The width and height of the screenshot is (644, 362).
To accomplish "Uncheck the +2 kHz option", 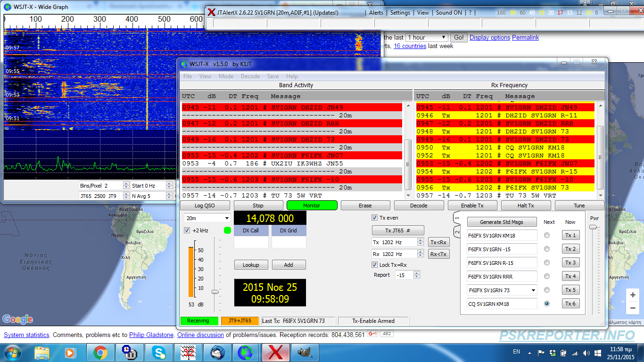I will [x=187, y=230].
